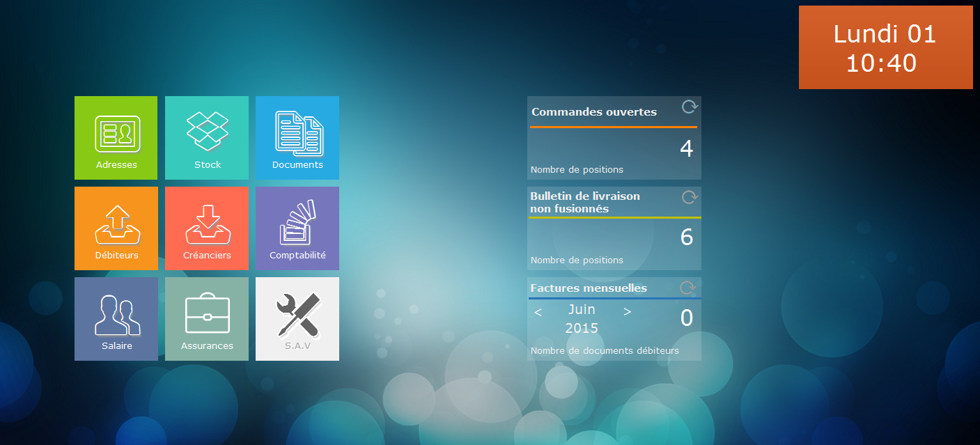Launch the Débiteurs module
This screenshot has height=445, width=980.
116,228
